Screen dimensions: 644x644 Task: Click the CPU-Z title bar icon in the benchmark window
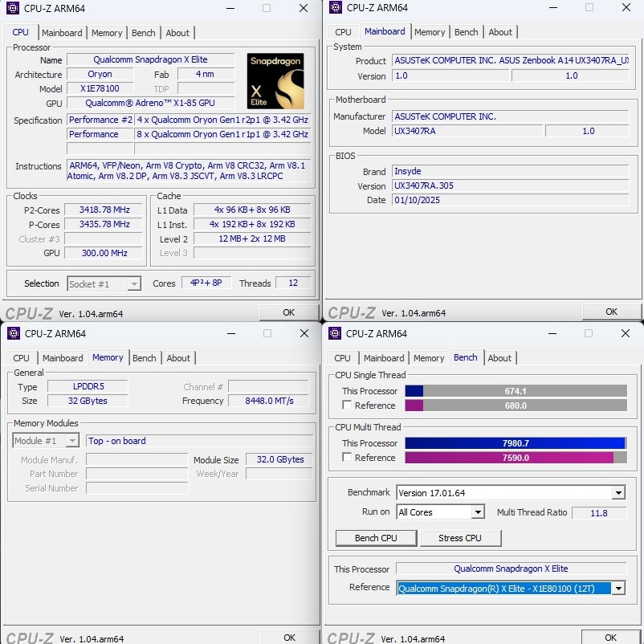(334, 333)
